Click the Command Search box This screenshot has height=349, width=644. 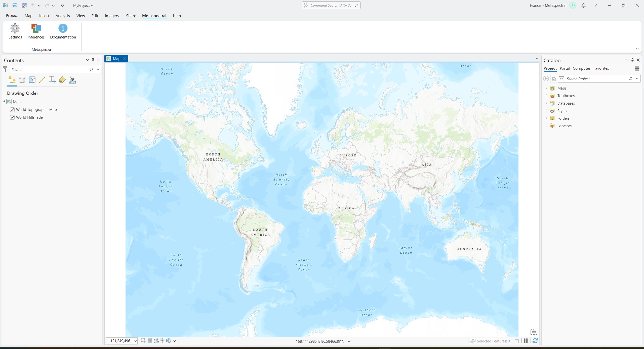pos(331,5)
